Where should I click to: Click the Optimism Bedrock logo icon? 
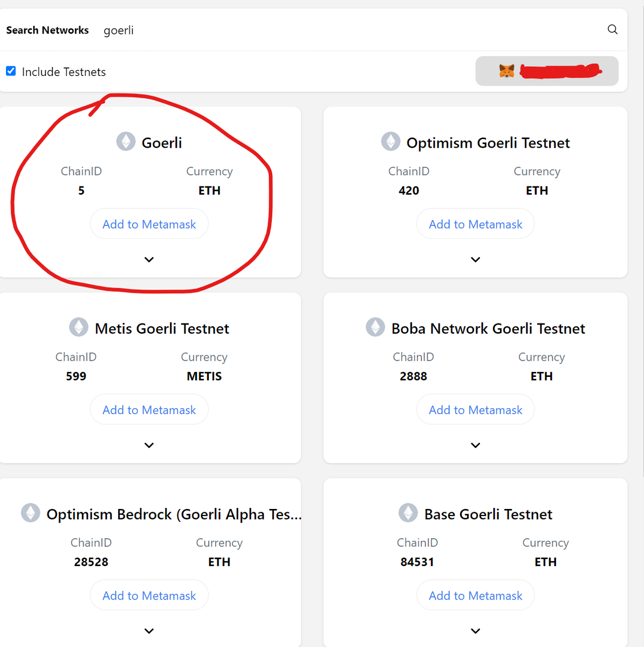tap(31, 513)
